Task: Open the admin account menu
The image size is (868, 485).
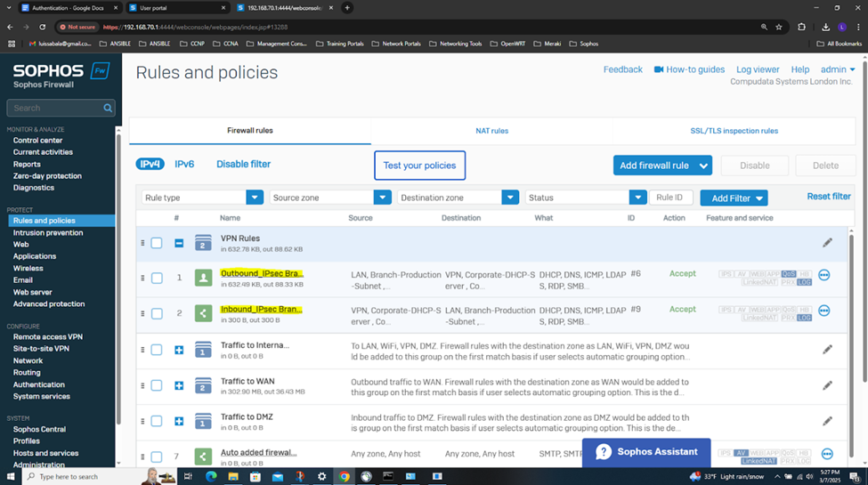Action: pyautogui.click(x=838, y=69)
